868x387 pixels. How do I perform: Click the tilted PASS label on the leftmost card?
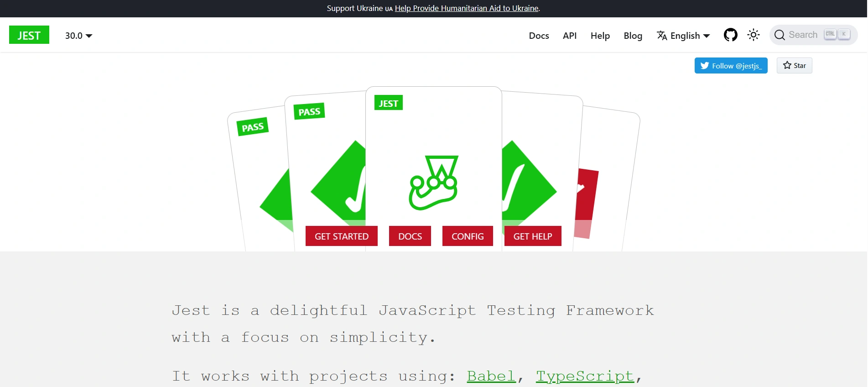[x=253, y=127]
